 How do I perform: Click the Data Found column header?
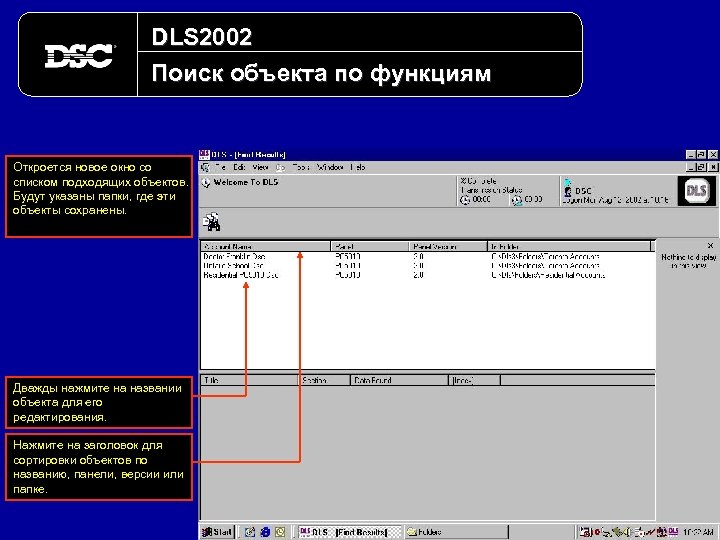point(399,380)
